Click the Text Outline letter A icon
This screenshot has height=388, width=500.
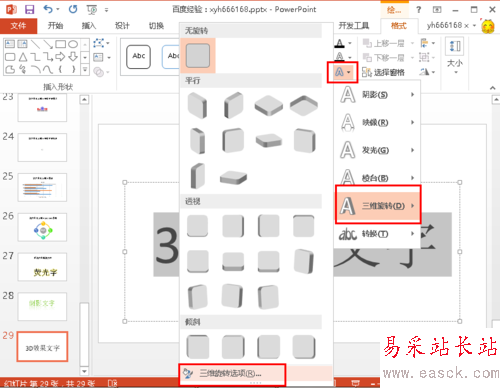click(x=339, y=57)
